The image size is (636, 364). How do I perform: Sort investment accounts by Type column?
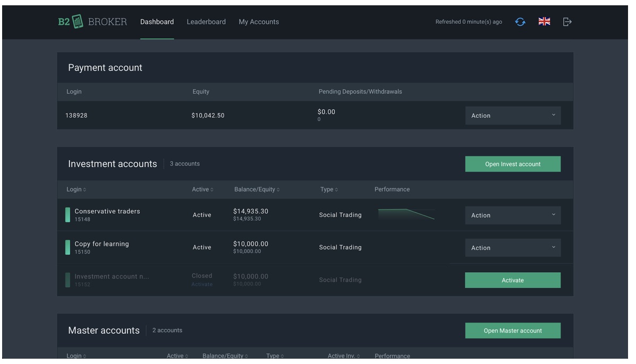click(x=329, y=189)
